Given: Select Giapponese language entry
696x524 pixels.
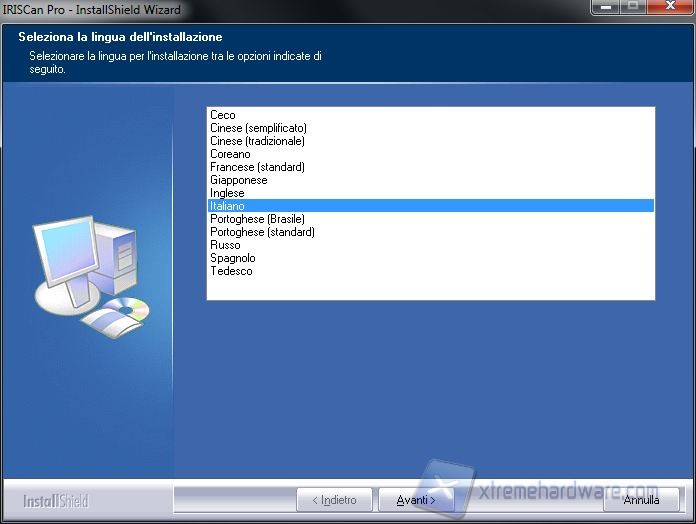Looking at the screenshot, I should pyautogui.click(x=238, y=180).
